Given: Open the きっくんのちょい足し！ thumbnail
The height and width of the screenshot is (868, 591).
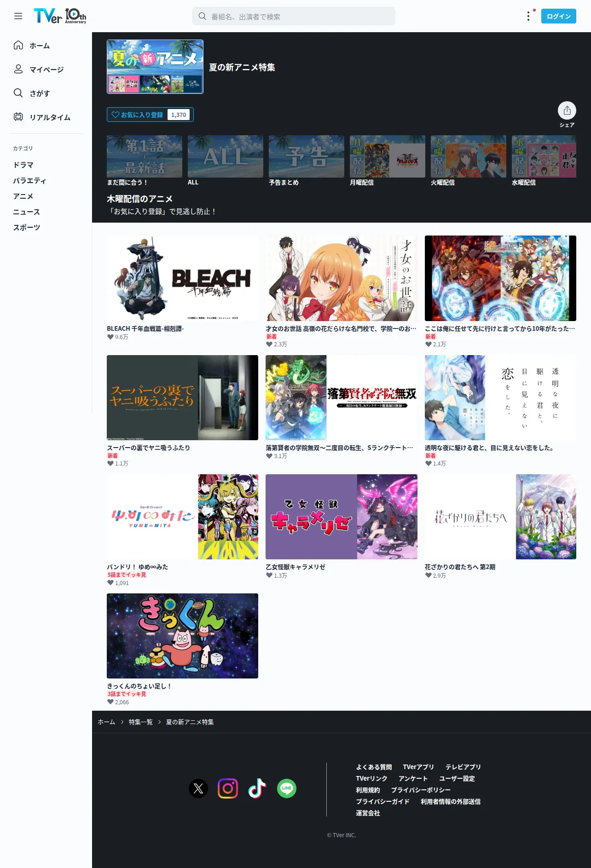Looking at the screenshot, I should [x=182, y=636].
